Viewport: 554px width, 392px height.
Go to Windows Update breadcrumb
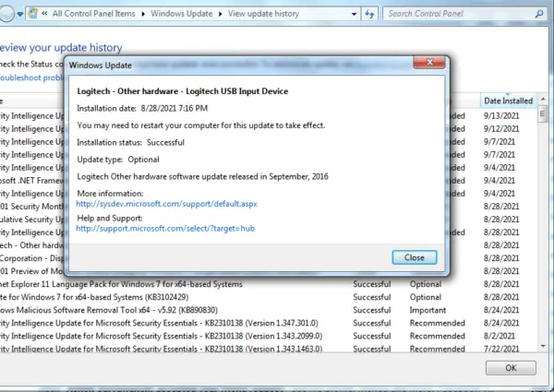coord(182,14)
